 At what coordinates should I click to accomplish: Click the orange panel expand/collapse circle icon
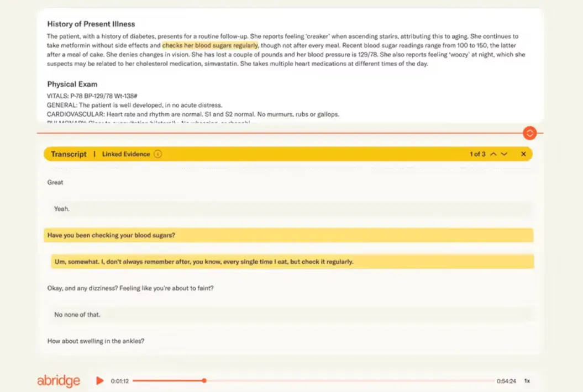tap(529, 133)
